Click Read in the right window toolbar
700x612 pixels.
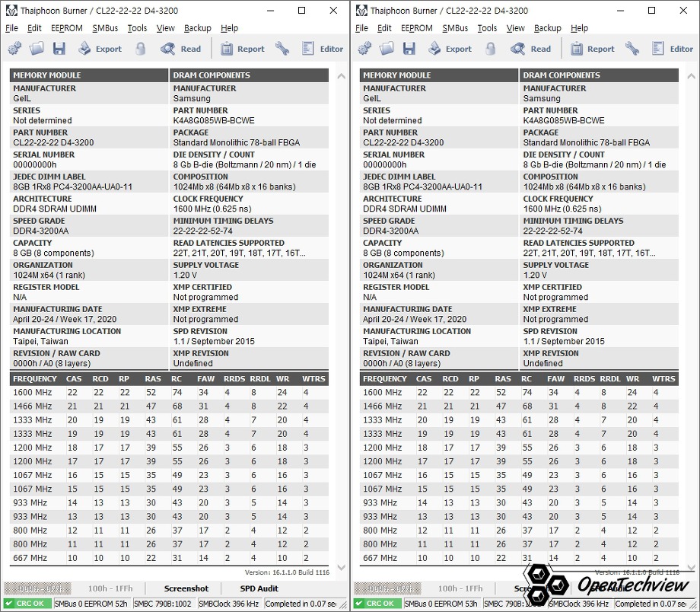(x=531, y=48)
